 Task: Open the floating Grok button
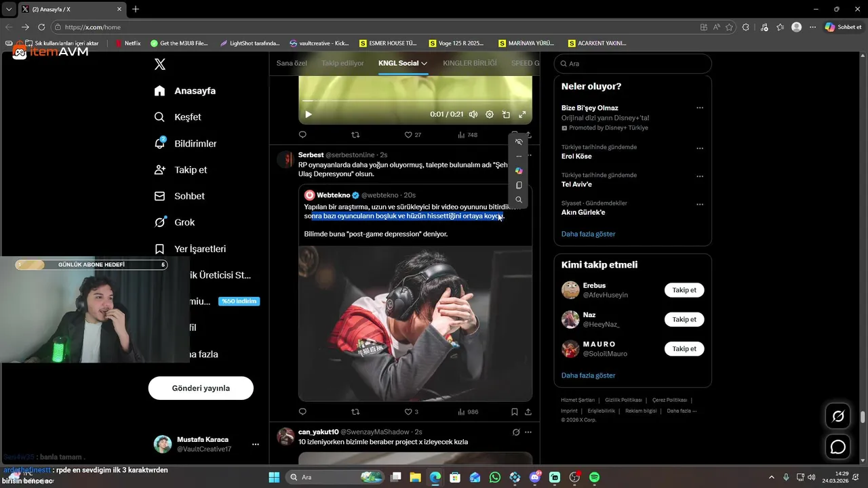click(838, 416)
